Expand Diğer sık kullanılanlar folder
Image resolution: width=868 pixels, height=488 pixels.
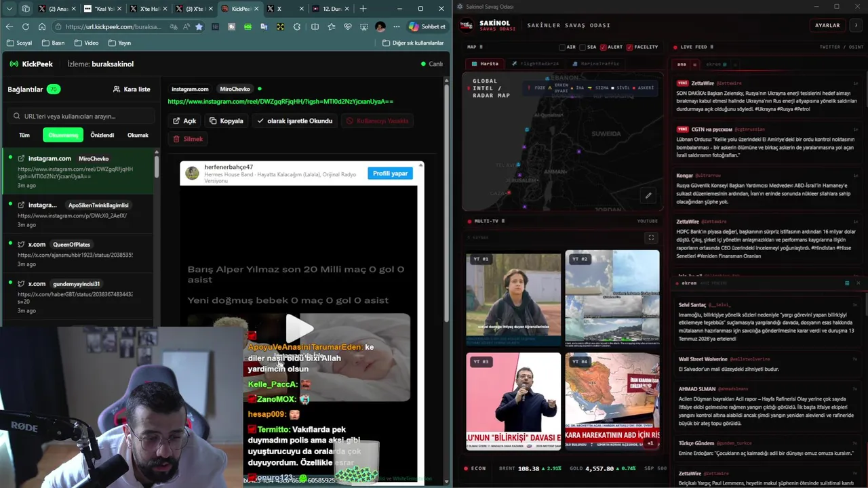pyautogui.click(x=413, y=43)
